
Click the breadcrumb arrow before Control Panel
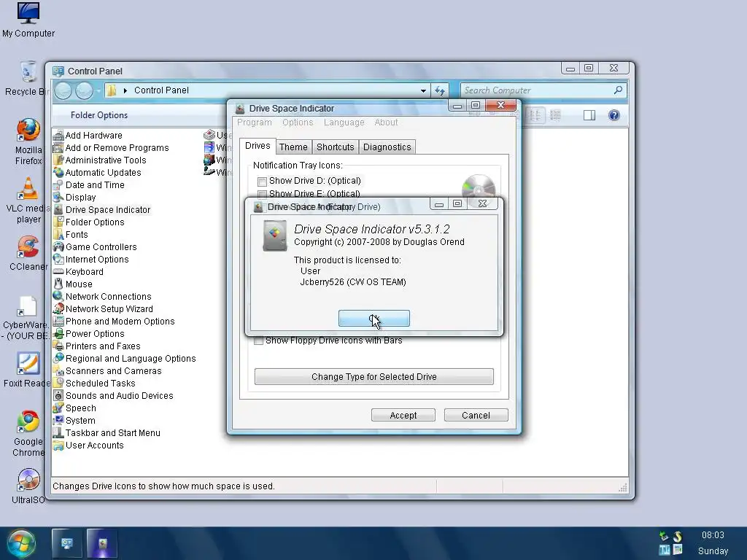[125, 90]
